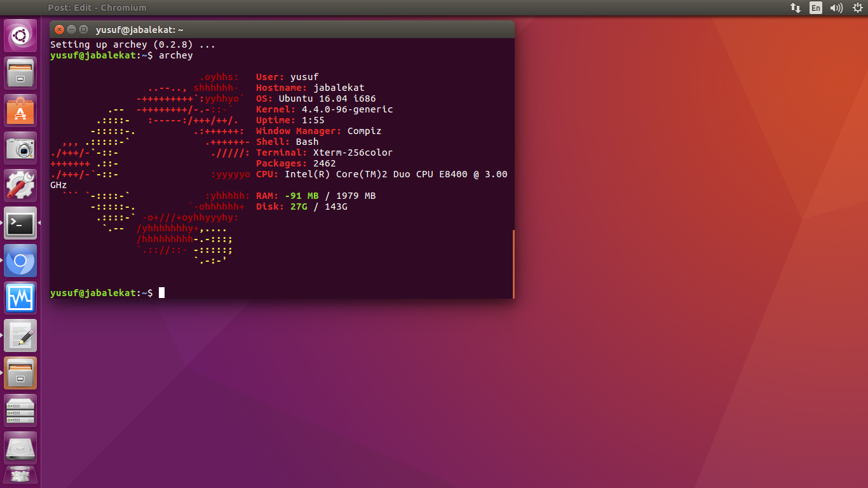The image size is (868, 488).
Task: Open the En keyboard layout indicator
Action: pyautogui.click(x=815, y=8)
